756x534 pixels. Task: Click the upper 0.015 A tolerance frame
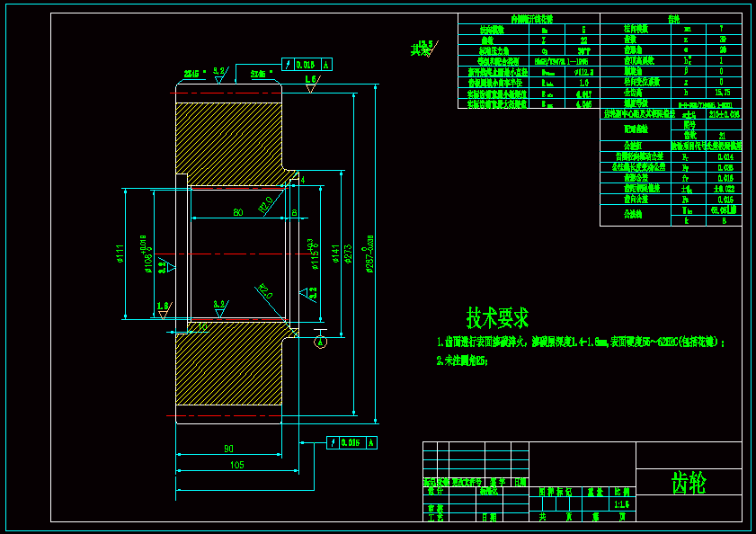click(x=307, y=64)
